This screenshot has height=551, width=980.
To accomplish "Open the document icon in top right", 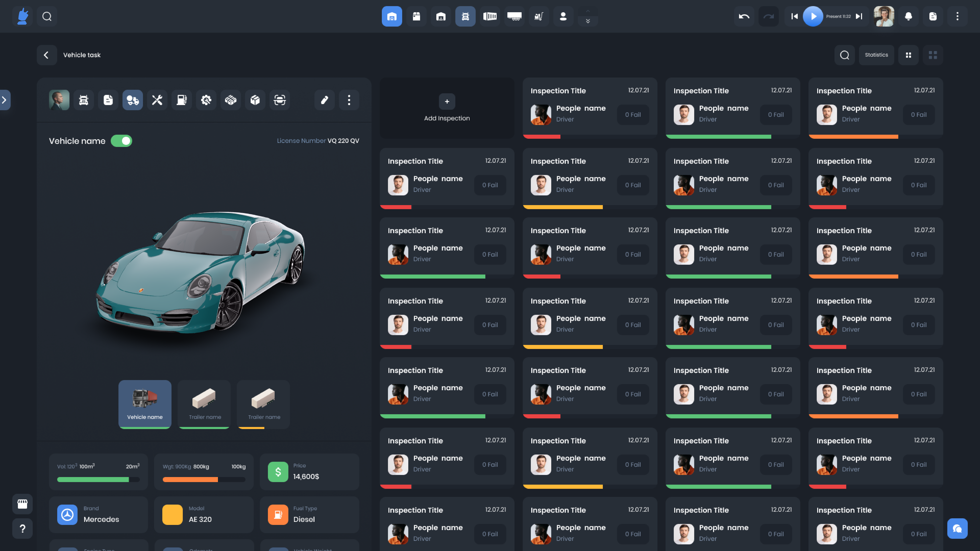I will click(933, 16).
